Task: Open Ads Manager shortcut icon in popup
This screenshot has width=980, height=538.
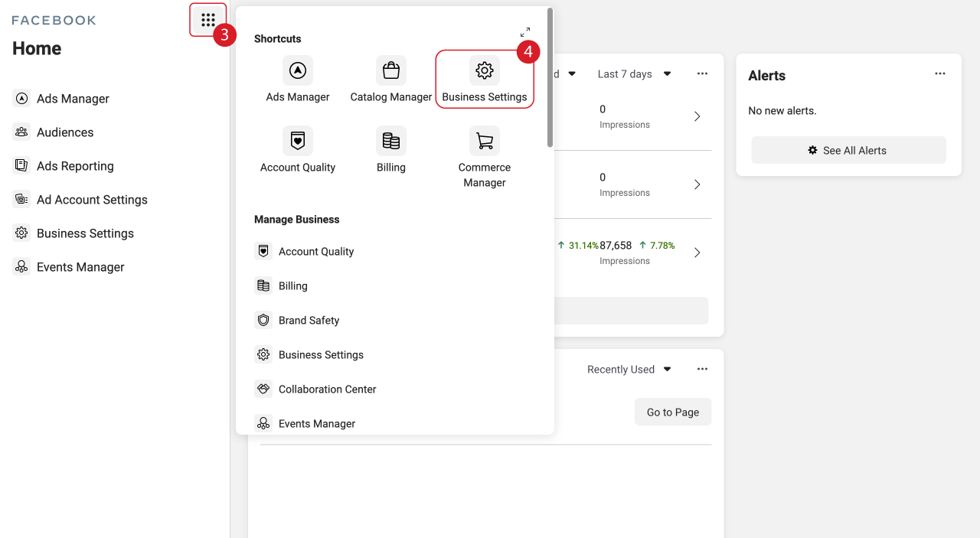Action: [x=298, y=71]
